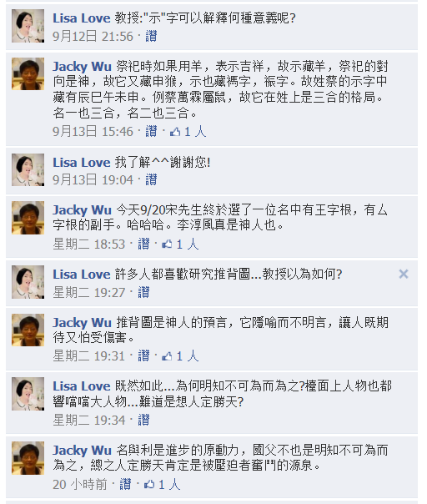Like the 9月13日 19:04 comment via 讚

pyautogui.click(x=151, y=179)
